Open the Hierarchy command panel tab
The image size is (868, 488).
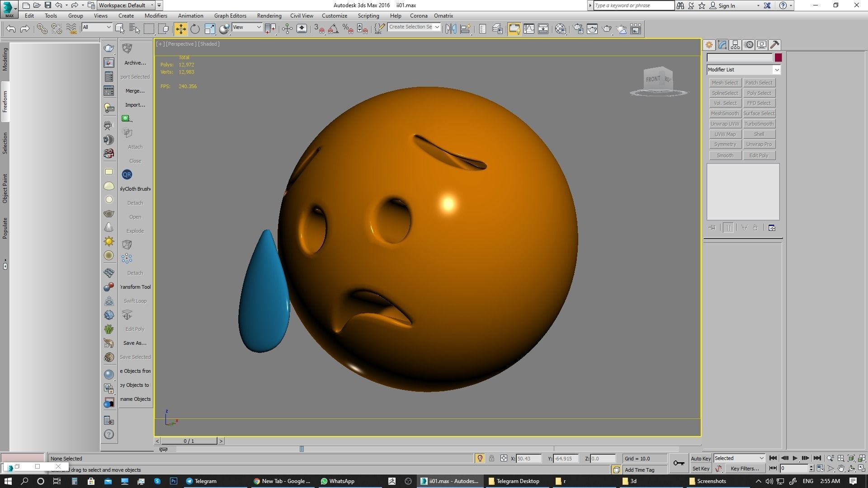point(735,45)
